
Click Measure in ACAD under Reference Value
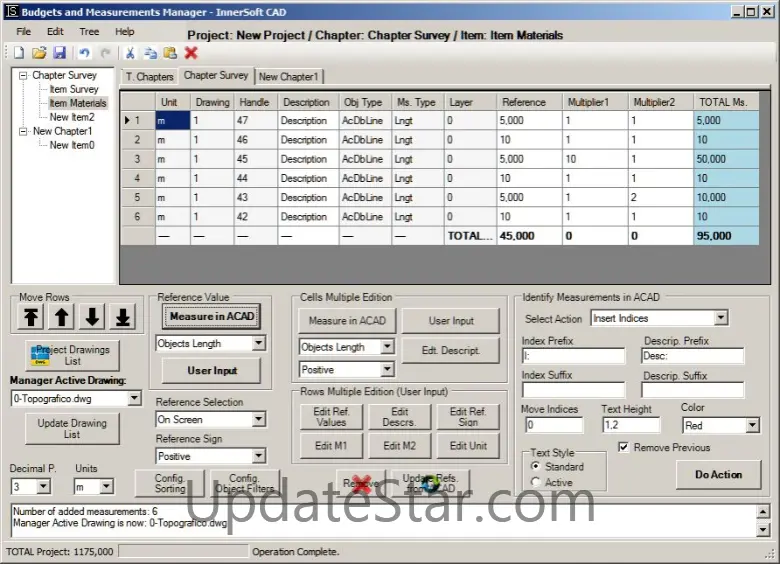[211, 316]
